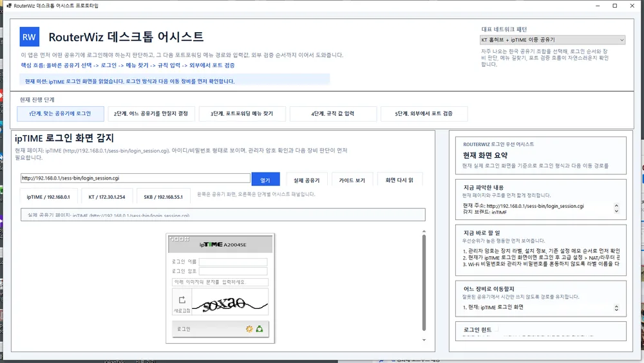644x363 pixels.
Task: Click the 현재 주소 line in right panel
Action: [x=523, y=206]
